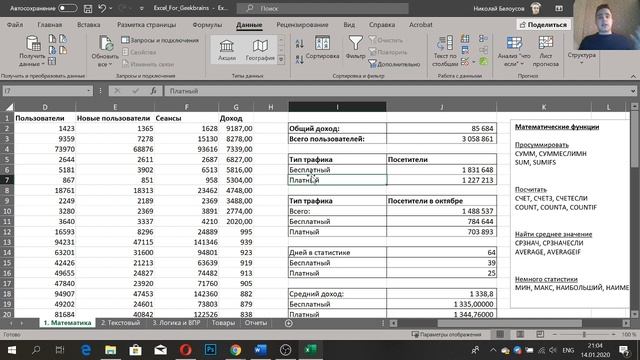Toggle the Autosave switch
This screenshot has width=640, height=360.
67,8
